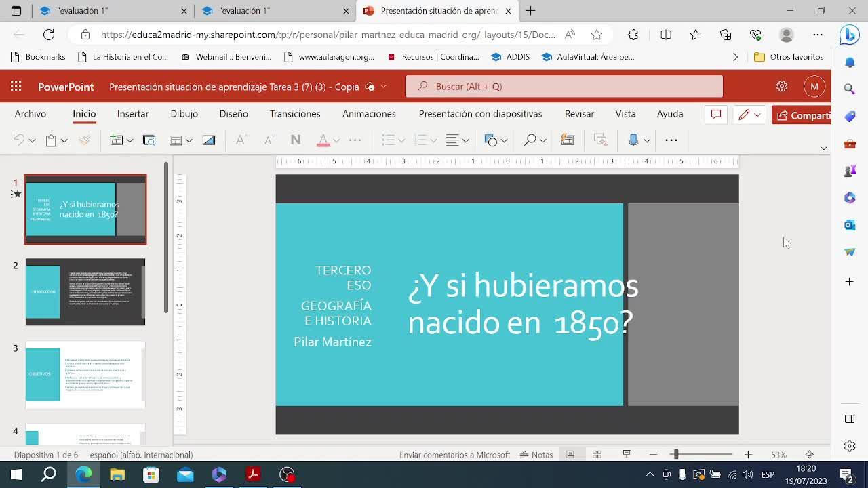The height and width of the screenshot is (488, 868).
Task: Click the Dictate microphone icon
Action: [633, 140]
